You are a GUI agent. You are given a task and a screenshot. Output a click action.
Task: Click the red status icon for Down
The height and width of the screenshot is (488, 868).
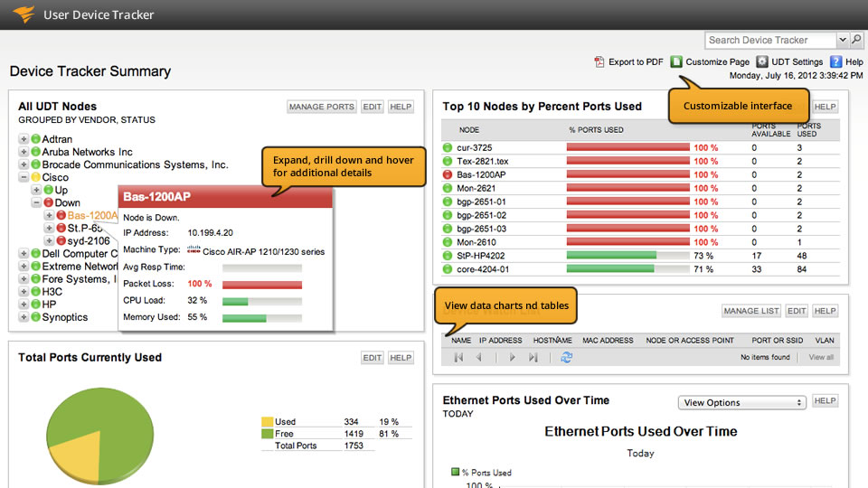click(48, 202)
